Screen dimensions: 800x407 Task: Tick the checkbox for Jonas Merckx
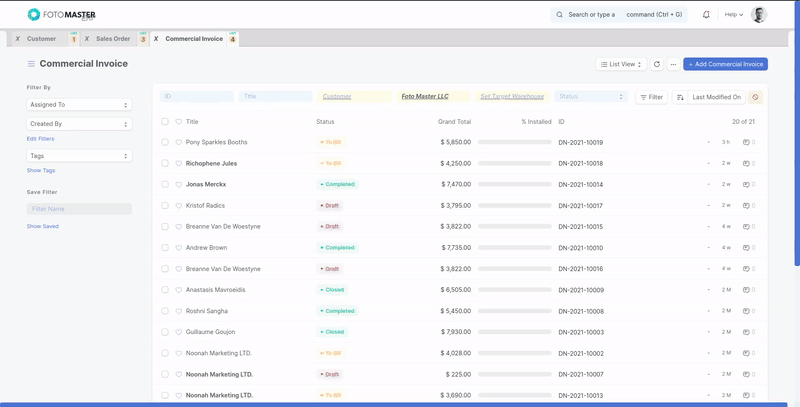coord(166,184)
